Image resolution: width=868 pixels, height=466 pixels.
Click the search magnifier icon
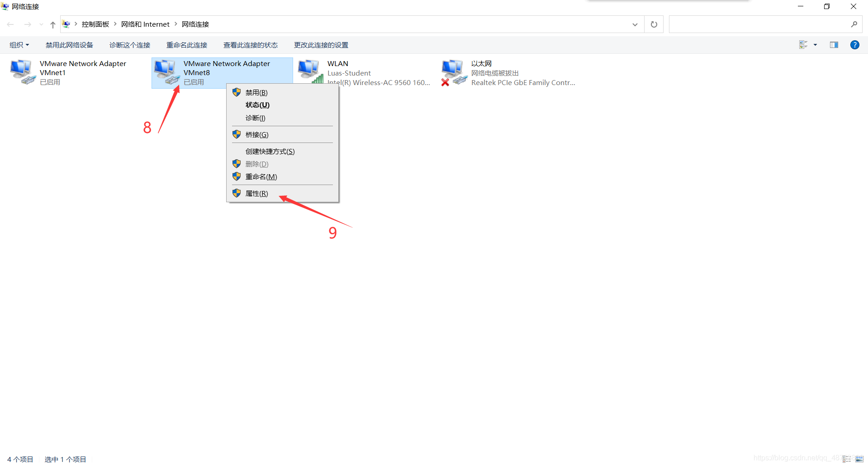(854, 24)
